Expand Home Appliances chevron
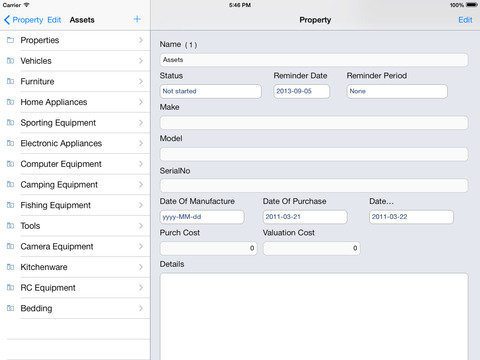The width and height of the screenshot is (480, 360). [x=141, y=102]
